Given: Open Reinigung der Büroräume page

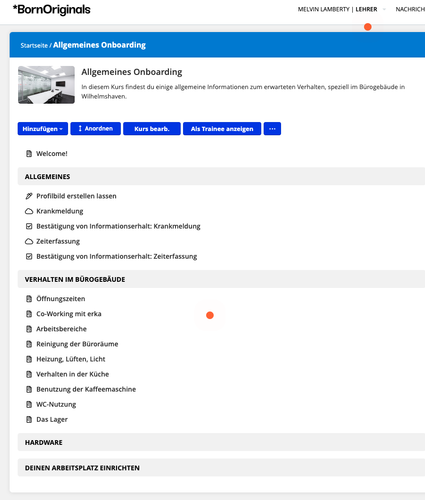Looking at the screenshot, I should (77, 344).
